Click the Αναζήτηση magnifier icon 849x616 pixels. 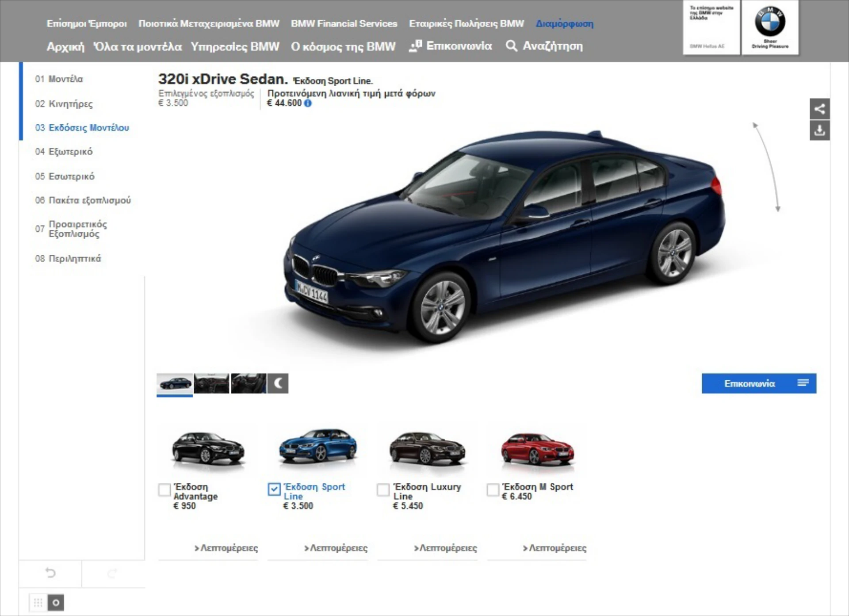[511, 46]
